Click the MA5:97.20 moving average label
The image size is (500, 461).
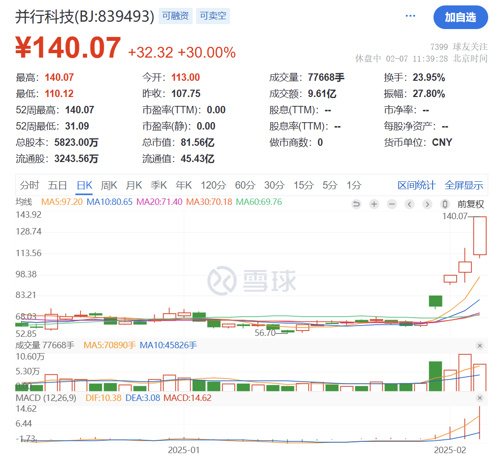click(x=62, y=202)
